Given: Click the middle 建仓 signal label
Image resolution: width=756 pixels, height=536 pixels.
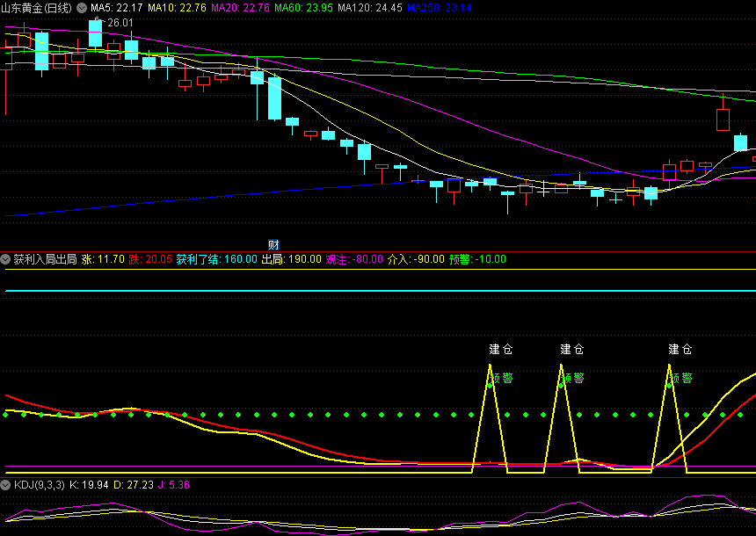Looking at the screenshot, I should 572,349.
